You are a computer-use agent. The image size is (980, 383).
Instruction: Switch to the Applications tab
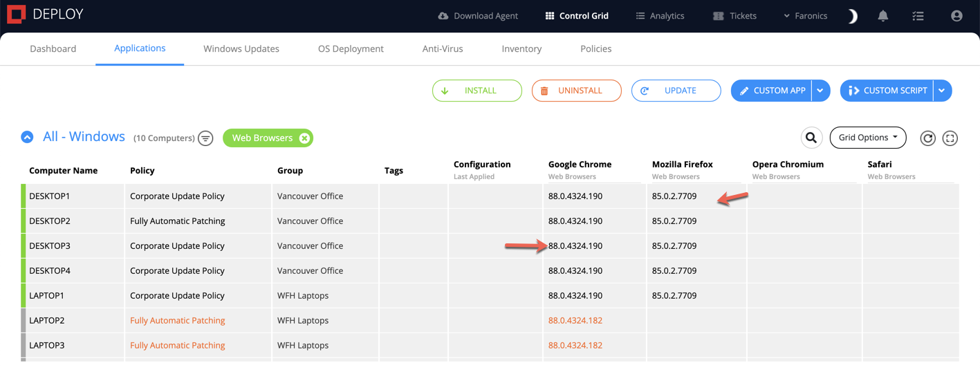pyautogui.click(x=140, y=48)
